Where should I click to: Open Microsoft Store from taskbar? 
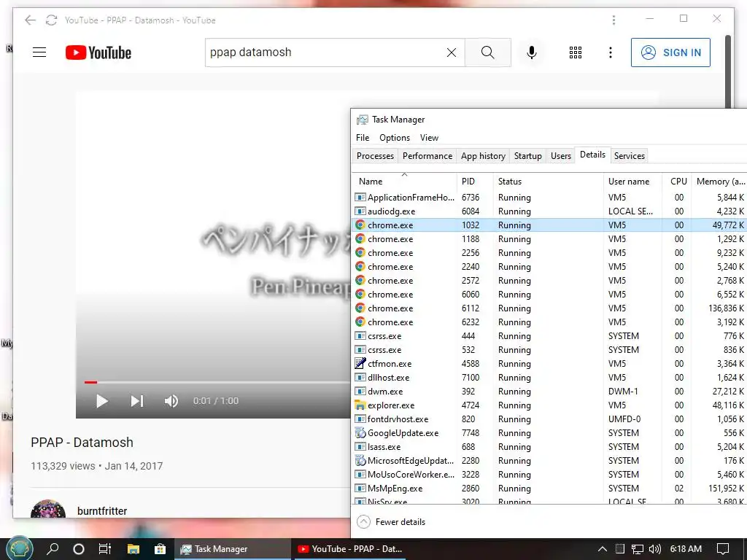(x=160, y=549)
